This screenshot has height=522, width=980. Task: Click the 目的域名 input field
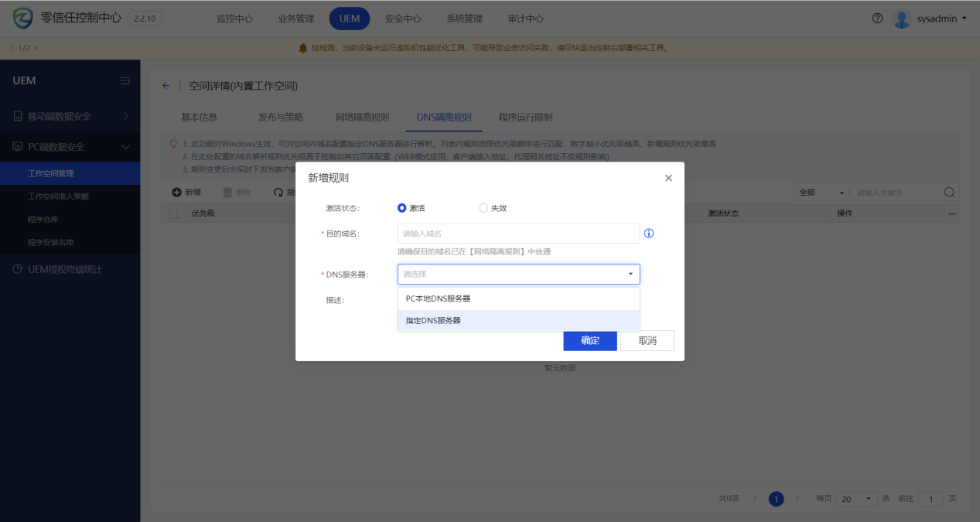click(518, 234)
